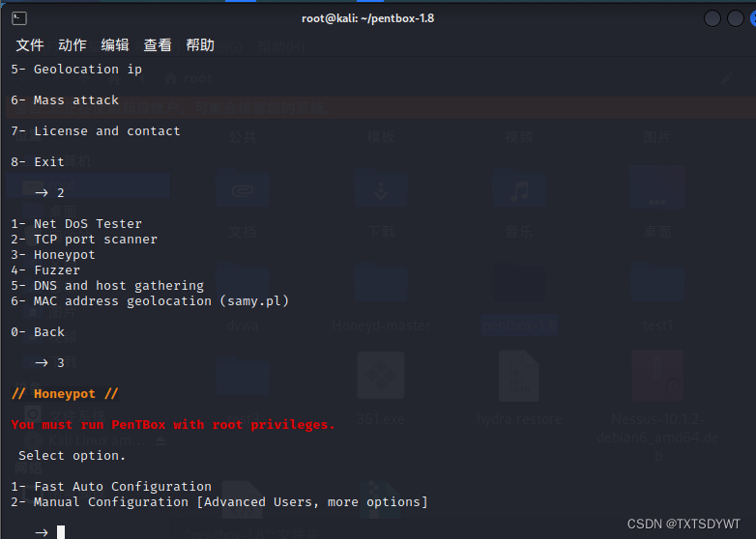Select the pentbox-1.8 folder in file manager

[519, 301]
